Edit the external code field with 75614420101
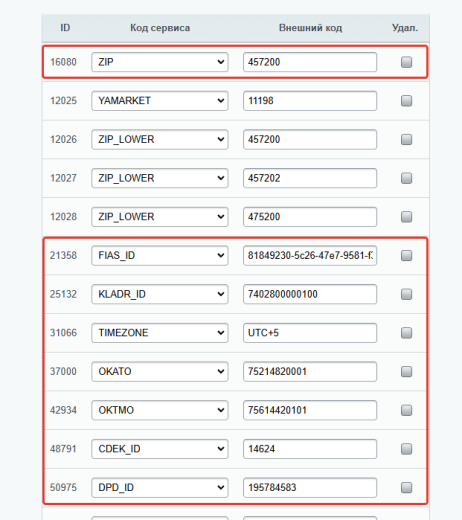Viewport: 462px width, 520px height. tap(310, 410)
